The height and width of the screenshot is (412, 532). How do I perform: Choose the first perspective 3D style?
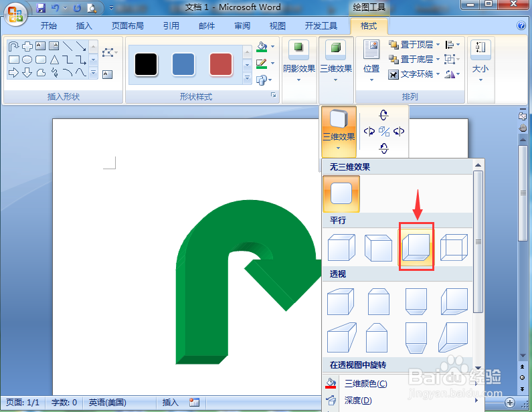click(341, 302)
